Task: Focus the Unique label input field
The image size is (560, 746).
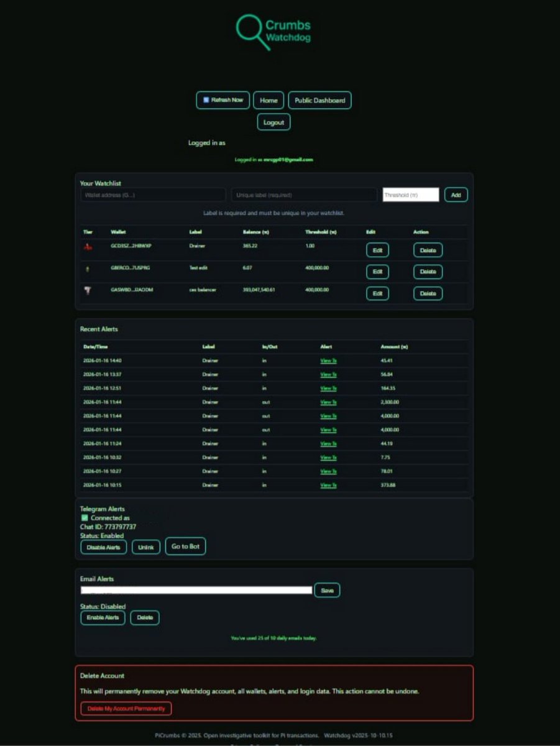Action: pos(304,195)
